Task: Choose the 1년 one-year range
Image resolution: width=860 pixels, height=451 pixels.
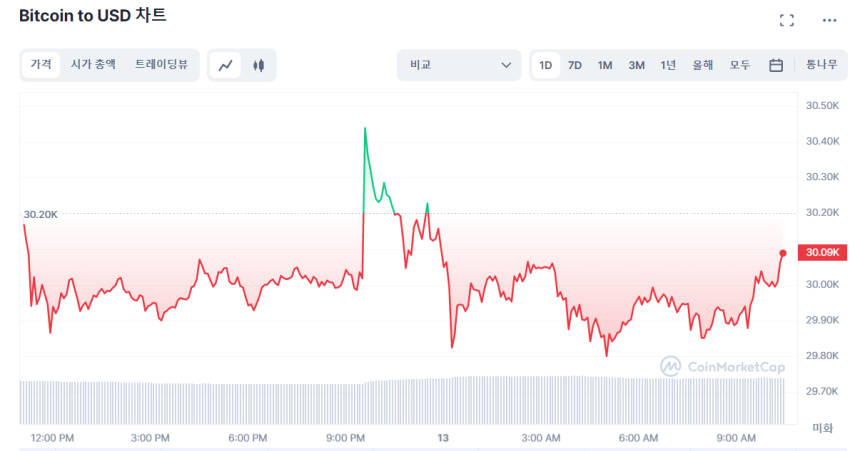Action: (x=668, y=66)
